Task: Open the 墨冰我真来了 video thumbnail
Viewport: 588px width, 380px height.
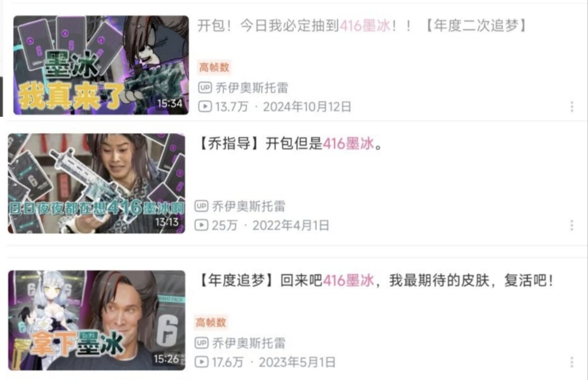Action: [101, 65]
